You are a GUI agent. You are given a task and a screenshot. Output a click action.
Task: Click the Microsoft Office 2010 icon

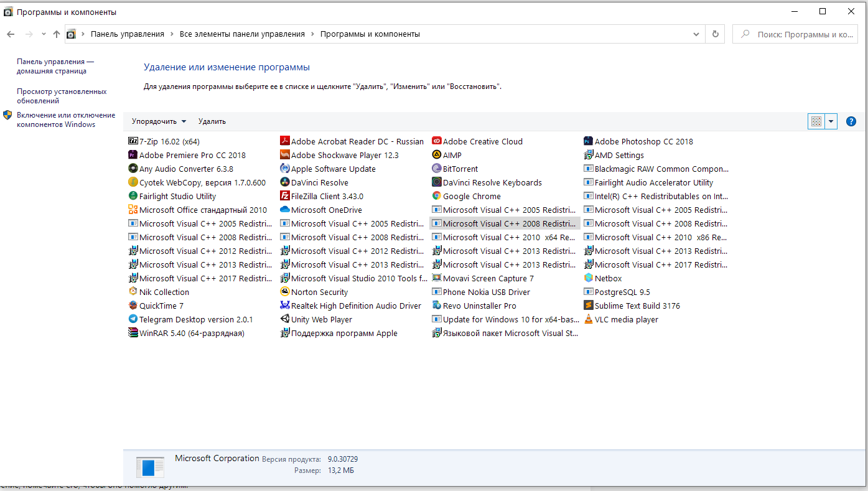pos(133,210)
